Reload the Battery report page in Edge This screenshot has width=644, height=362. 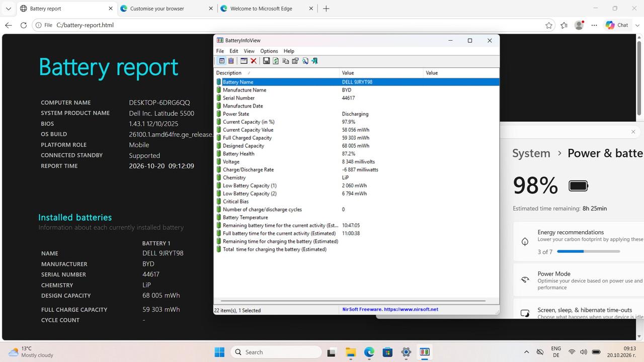[x=23, y=25]
